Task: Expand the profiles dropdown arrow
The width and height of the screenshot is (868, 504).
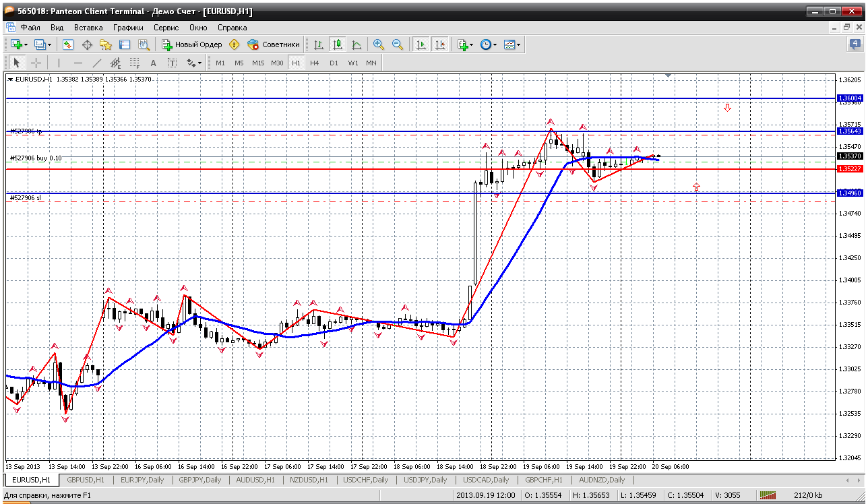Action: tap(50, 44)
